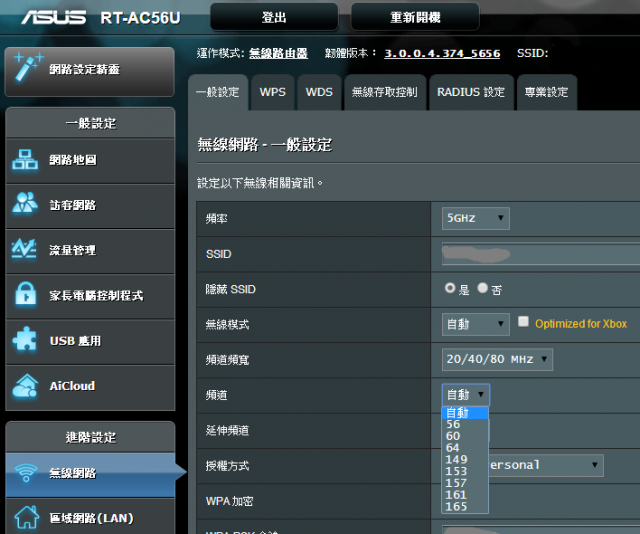Click into the SSID input field
Screen dimensions: 640x534
pyautogui.click(x=541, y=254)
